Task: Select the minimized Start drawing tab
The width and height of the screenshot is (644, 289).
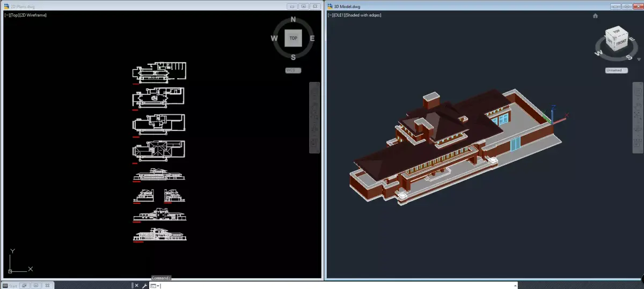Action: (x=11, y=286)
